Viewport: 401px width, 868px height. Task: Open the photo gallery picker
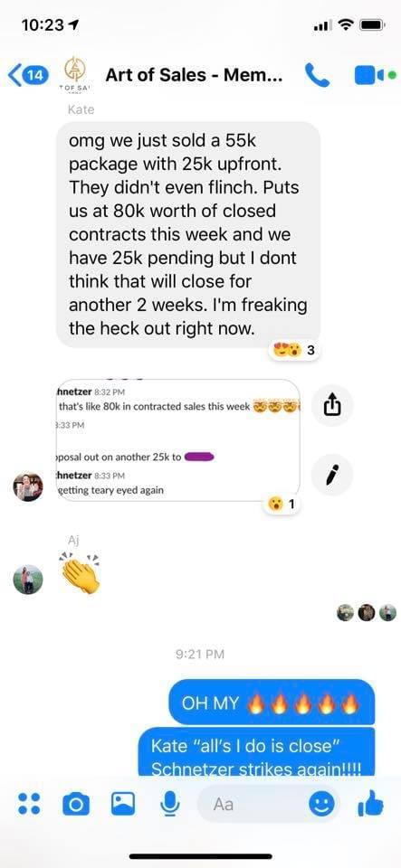click(123, 803)
